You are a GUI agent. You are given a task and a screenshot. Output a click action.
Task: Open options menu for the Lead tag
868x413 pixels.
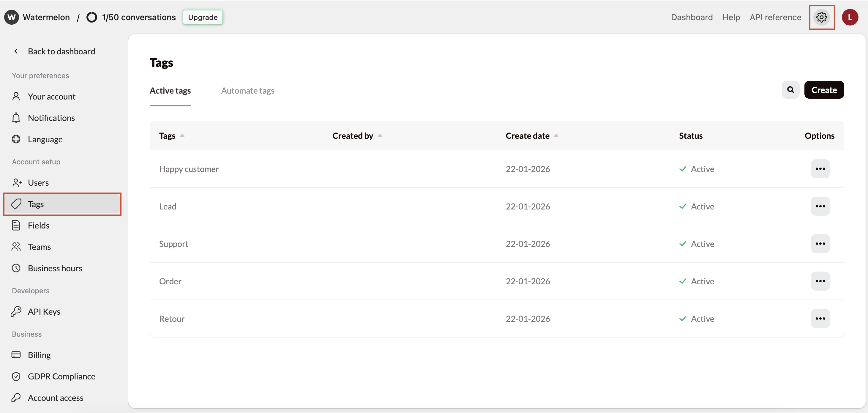820,206
